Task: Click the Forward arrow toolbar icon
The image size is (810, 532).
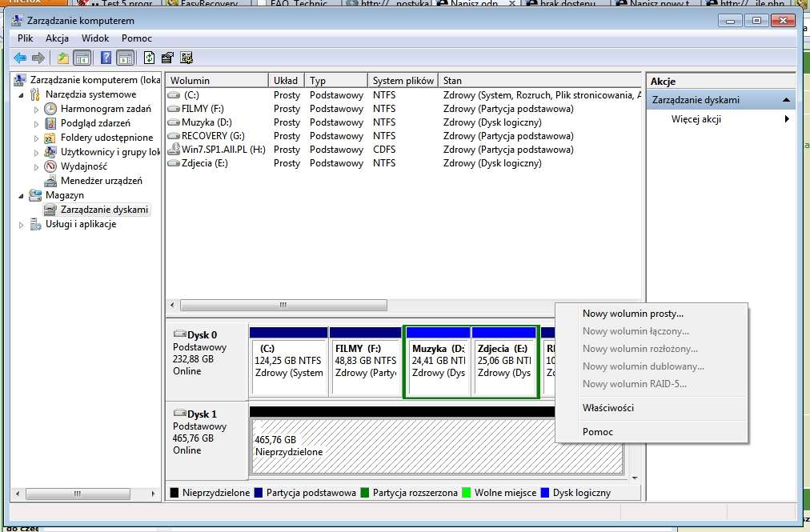Action: pyautogui.click(x=38, y=58)
